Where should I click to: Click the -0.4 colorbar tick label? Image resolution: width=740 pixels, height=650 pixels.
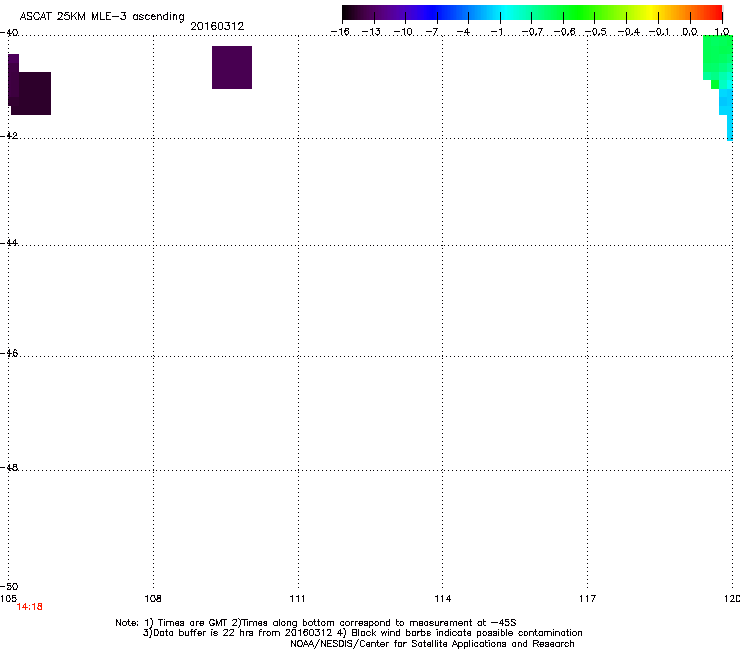tap(629, 32)
